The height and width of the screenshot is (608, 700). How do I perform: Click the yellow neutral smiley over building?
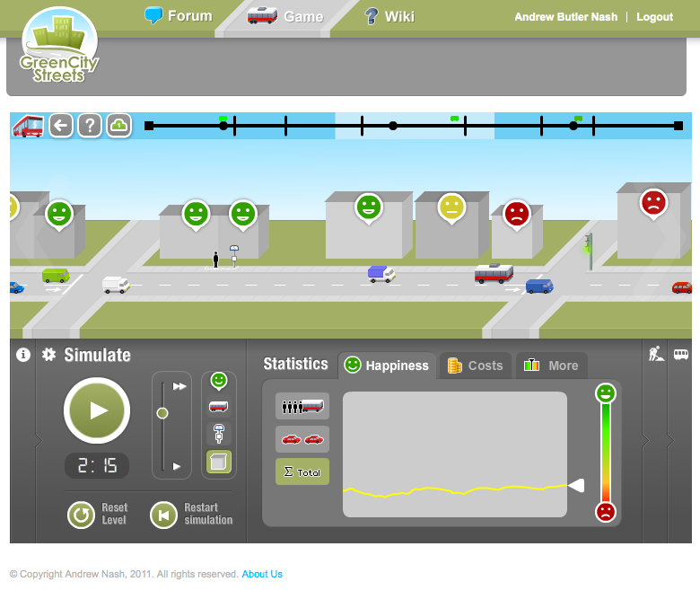[x=451, y=207]
